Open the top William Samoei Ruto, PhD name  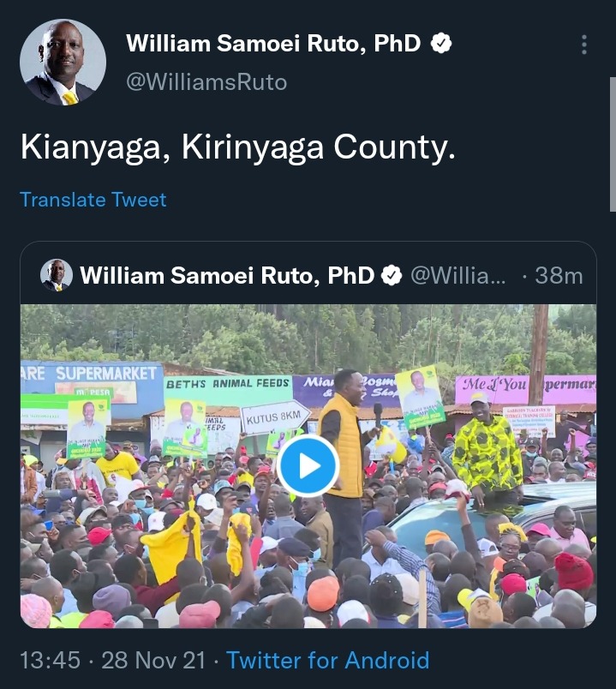click(273, 44)
